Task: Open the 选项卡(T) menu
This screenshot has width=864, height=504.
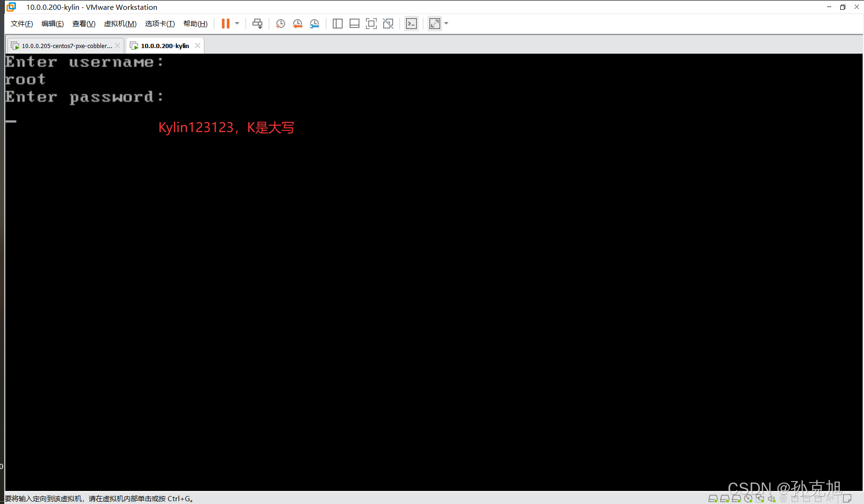Action: [x=160, y=24]
